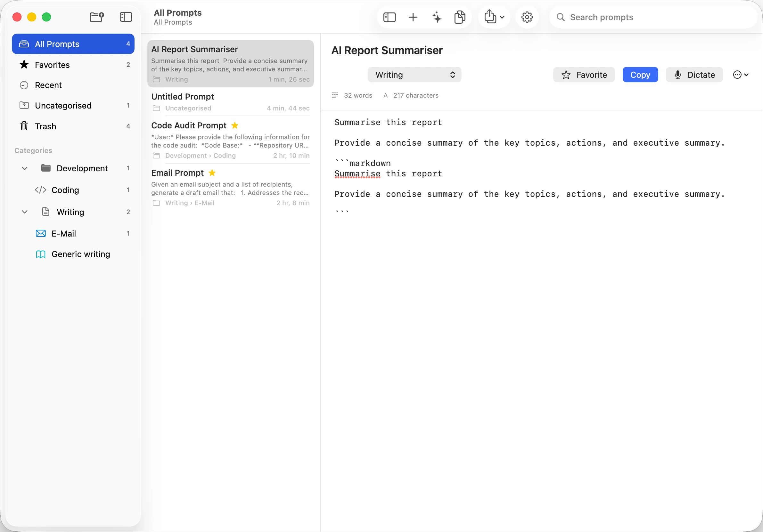Open the AI Report Summariser prompt card

(x=231, y=64)
